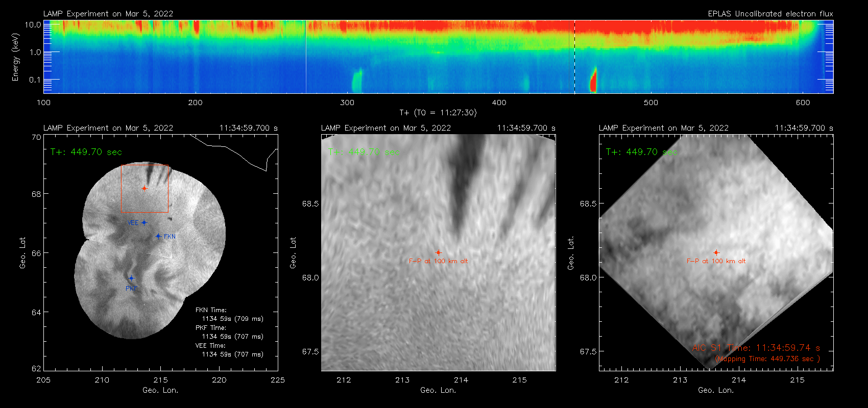Screen dimensions: 868x408
Task: Click the '213' longitude tick of middle panel
Action: (x=402, y=380)
